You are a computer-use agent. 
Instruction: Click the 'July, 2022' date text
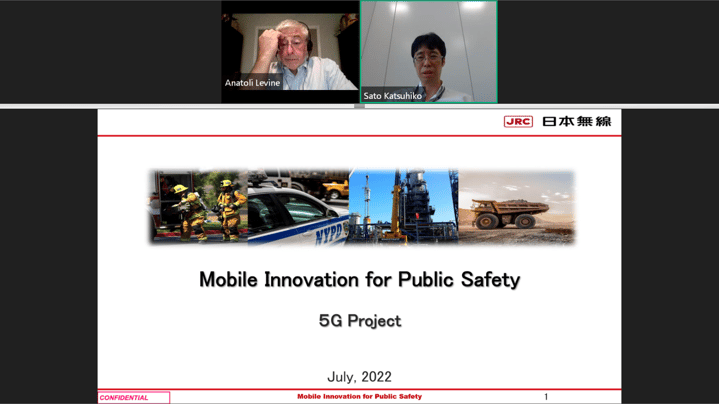coord(360,376)
